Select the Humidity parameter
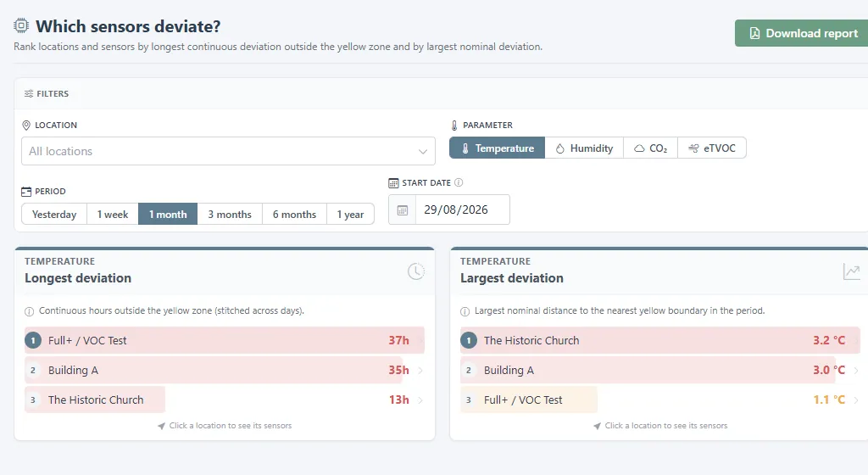 click(x=584, y=148)
